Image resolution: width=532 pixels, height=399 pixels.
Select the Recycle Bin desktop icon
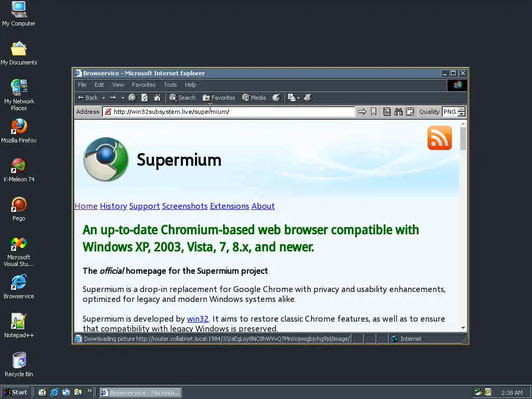[x=19, y=365]
